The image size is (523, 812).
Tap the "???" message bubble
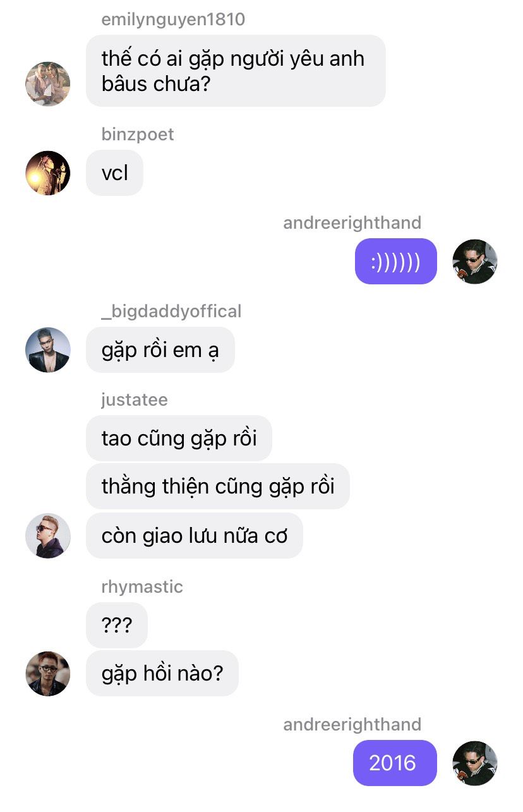(x=117, y=625)
